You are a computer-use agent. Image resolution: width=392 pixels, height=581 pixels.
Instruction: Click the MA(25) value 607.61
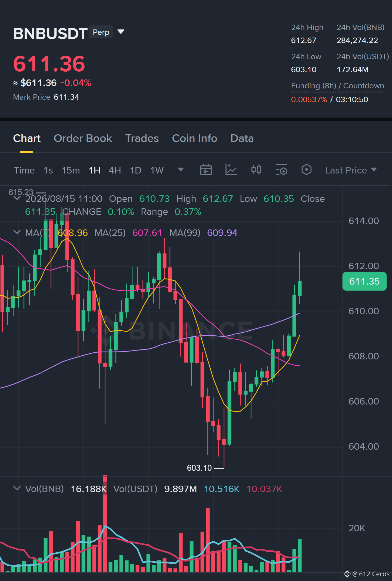147,233
